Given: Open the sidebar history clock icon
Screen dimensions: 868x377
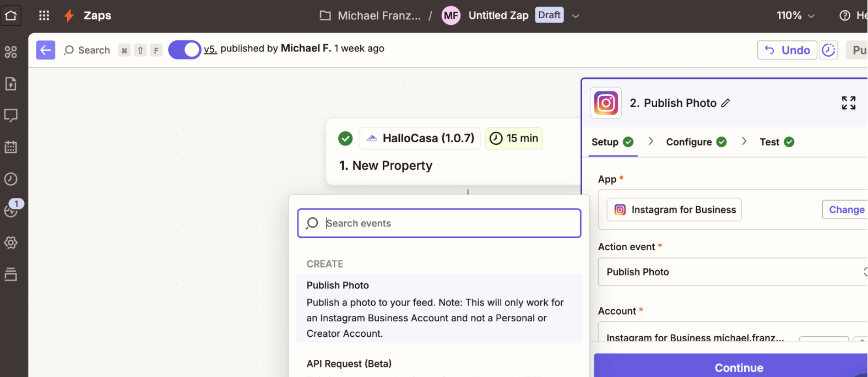Looking at the screenshot, I should (11, 179).
